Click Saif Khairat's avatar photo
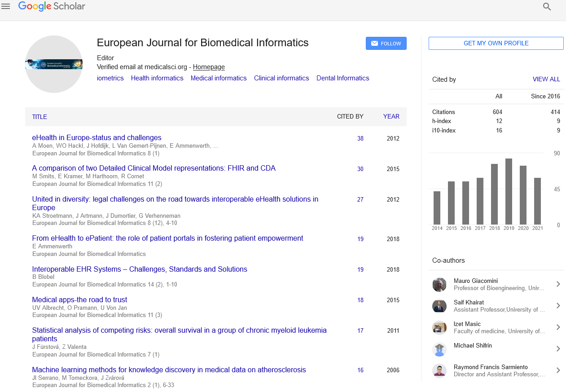 439,306
